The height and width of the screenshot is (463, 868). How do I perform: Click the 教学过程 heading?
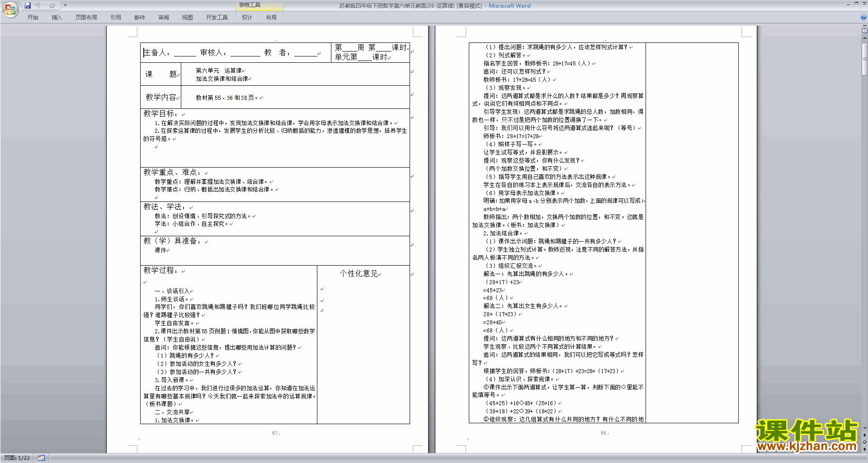pyautogui.click(x=160, y=270)
